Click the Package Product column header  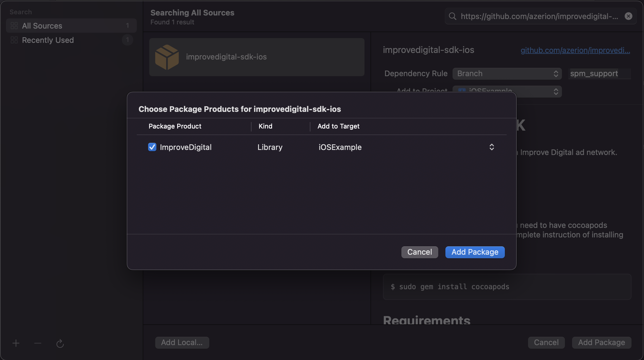pyautogui.click(x=175, y=126)
